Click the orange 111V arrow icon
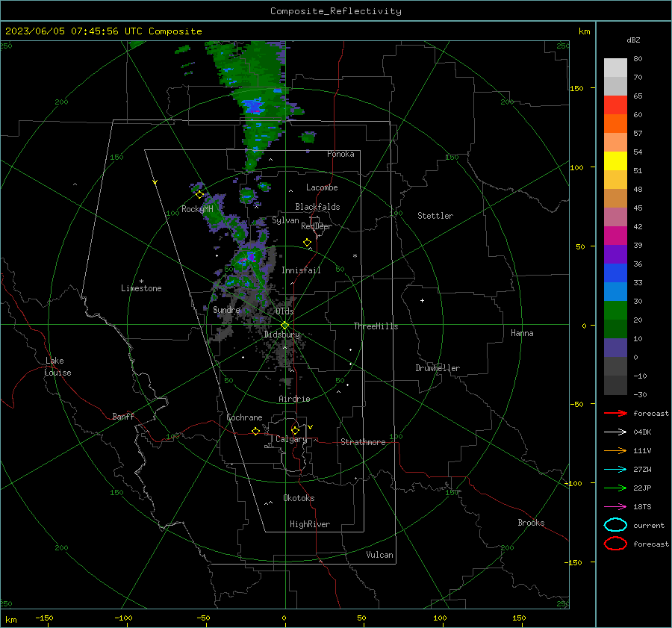672x628 pixels. [615, 450]
